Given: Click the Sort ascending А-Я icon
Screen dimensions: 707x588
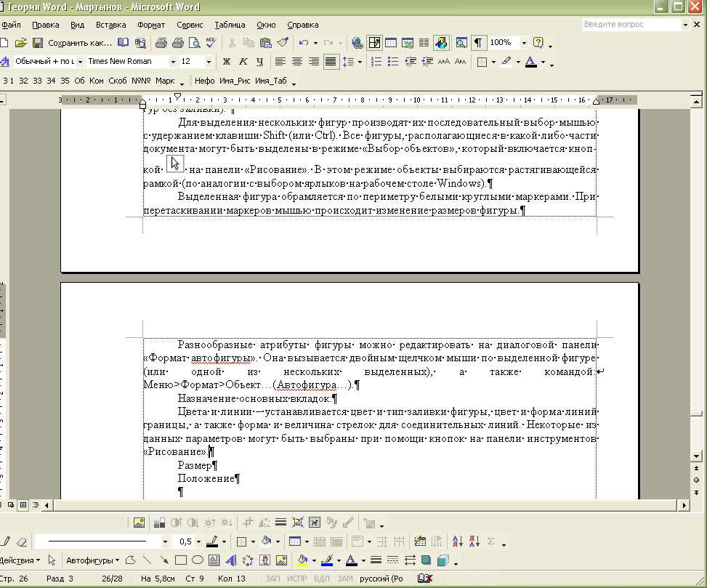Looking at the screenshot, I should (457, 541).
